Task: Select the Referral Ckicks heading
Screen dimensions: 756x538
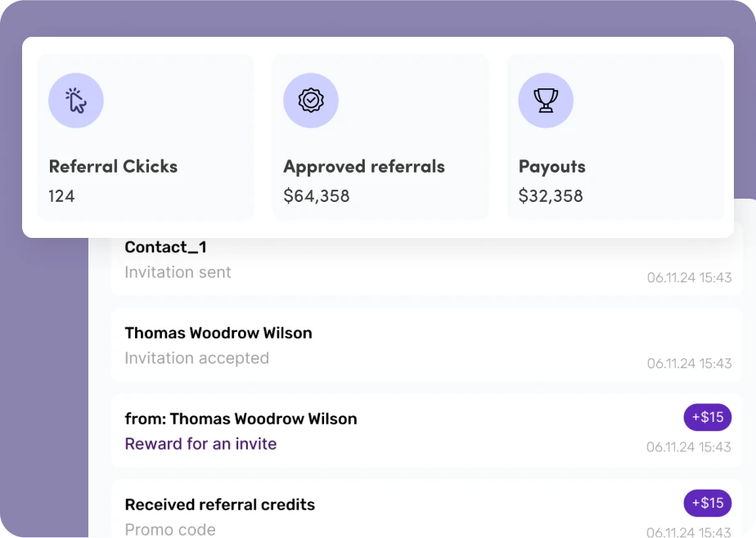Action: point(113,167)
